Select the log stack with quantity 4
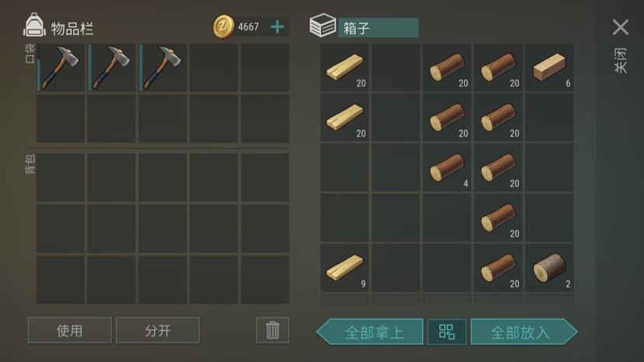This screenshot has height=362, width=644. [x=447, y=167]
